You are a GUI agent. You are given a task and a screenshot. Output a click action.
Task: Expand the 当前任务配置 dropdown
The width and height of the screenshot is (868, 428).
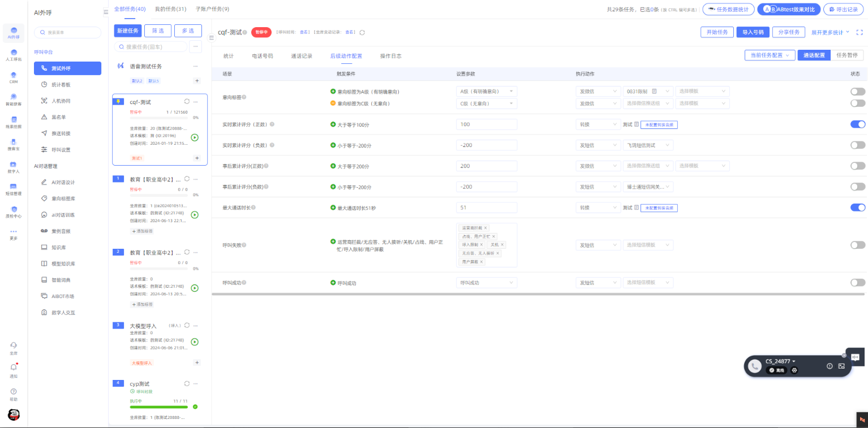[770, 55]
